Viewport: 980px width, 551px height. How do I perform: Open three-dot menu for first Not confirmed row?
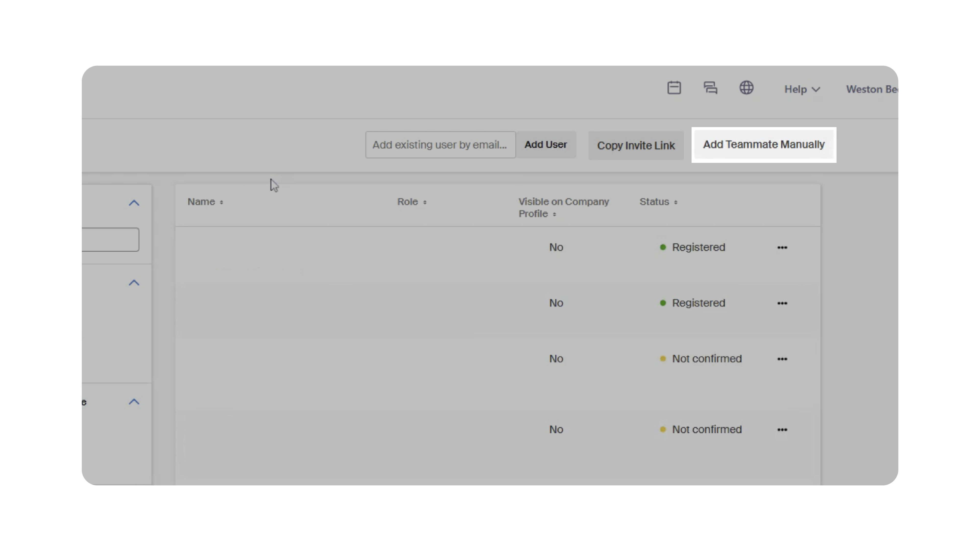(782, 359)
